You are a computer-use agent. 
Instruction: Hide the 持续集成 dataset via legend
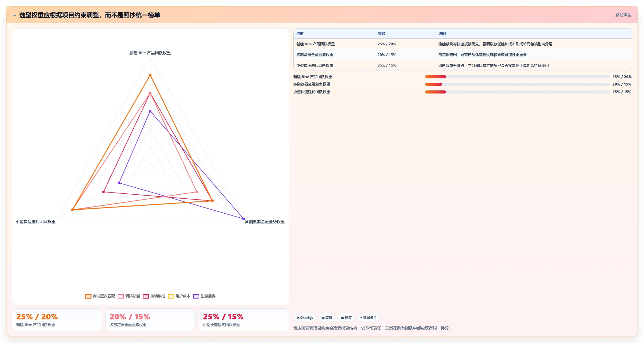[154, 296]
